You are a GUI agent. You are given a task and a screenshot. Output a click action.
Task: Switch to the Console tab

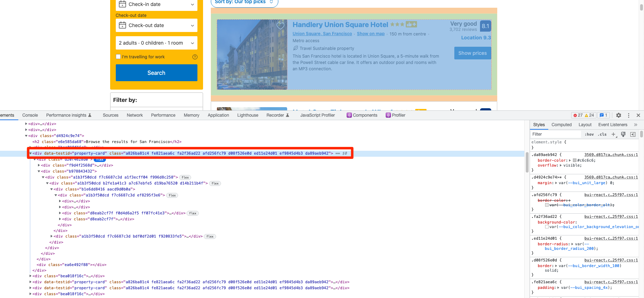30,115
